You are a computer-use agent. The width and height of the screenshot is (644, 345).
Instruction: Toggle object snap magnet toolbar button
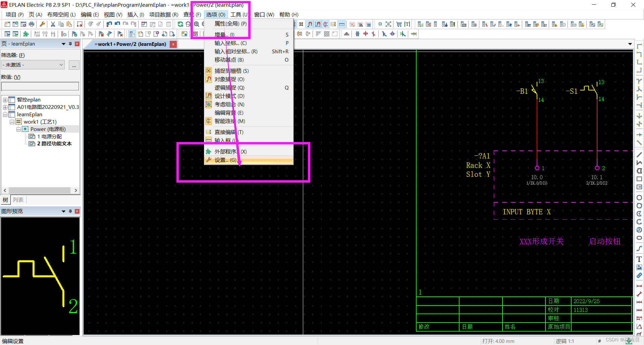[310, 24]
